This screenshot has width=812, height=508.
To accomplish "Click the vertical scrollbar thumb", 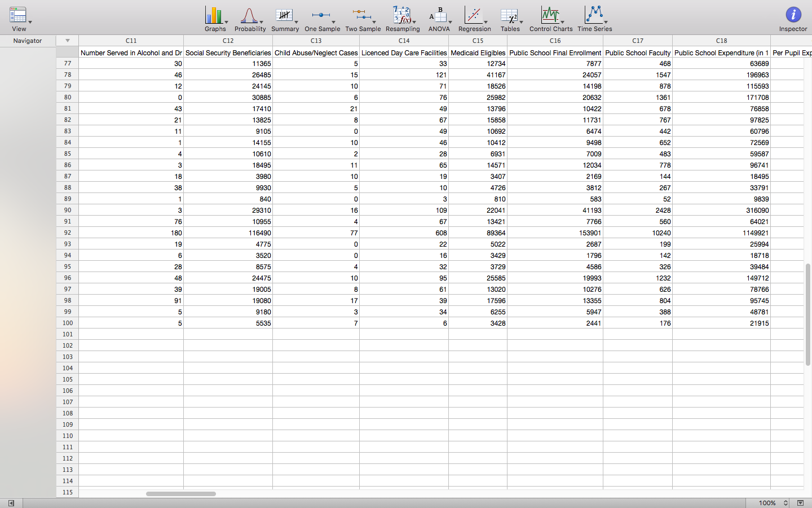I will pos(807,314).
